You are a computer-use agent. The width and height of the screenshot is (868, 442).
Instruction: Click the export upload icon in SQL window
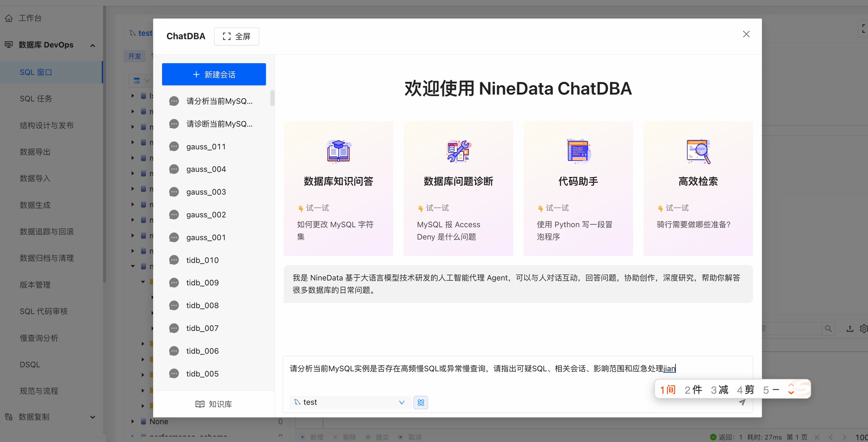pos(850,328)
